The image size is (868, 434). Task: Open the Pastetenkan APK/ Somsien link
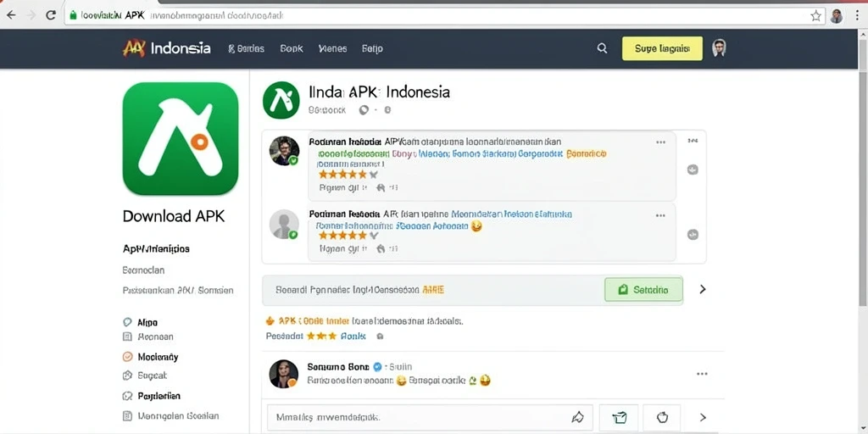click(x=178, y=290)
